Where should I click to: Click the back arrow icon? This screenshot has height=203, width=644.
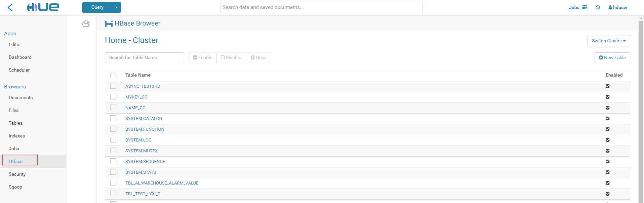[10, 7]
